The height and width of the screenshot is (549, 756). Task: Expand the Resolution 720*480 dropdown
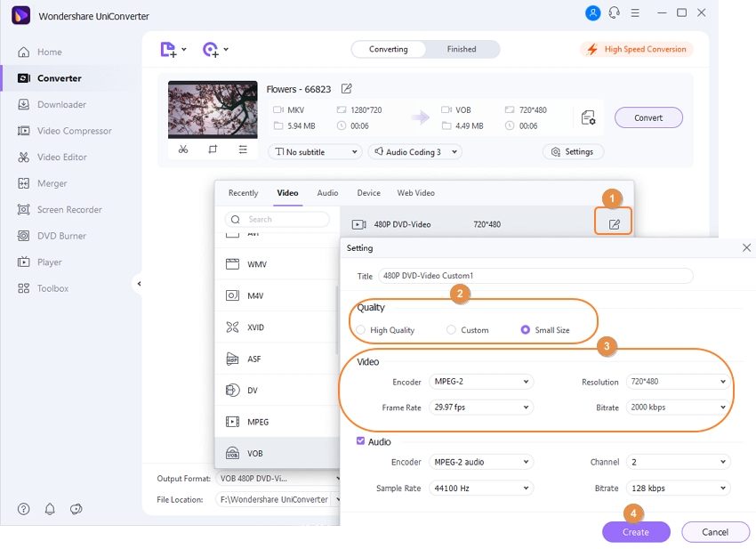678,382
